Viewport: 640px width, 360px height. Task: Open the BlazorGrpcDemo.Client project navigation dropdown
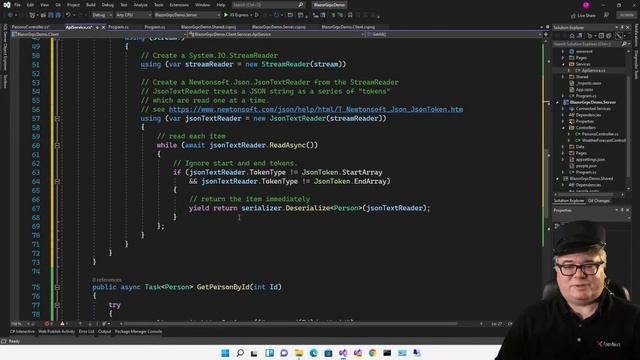click(99, 35)
